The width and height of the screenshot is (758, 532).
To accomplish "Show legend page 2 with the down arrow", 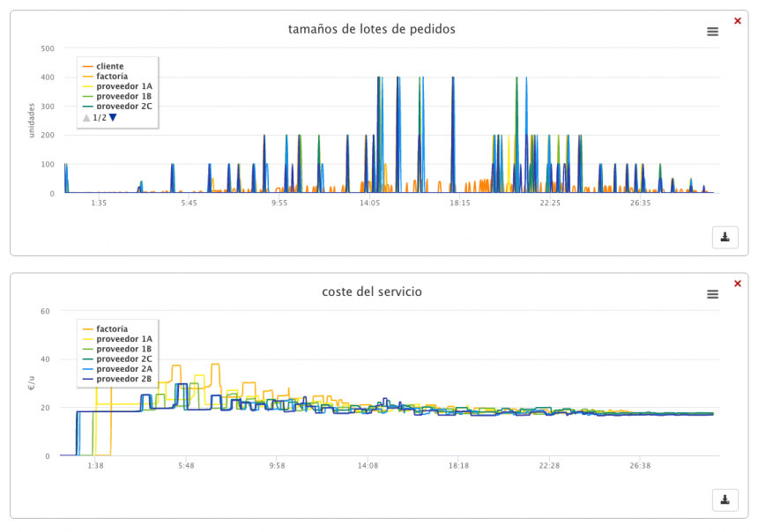I will (112, 119).
